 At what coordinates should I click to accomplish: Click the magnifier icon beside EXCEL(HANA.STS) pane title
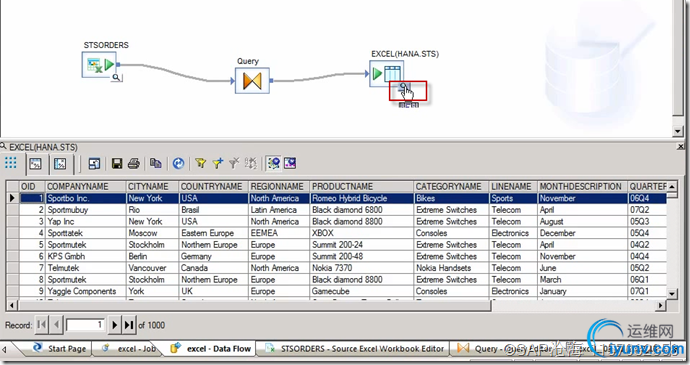tap(3, 146)
